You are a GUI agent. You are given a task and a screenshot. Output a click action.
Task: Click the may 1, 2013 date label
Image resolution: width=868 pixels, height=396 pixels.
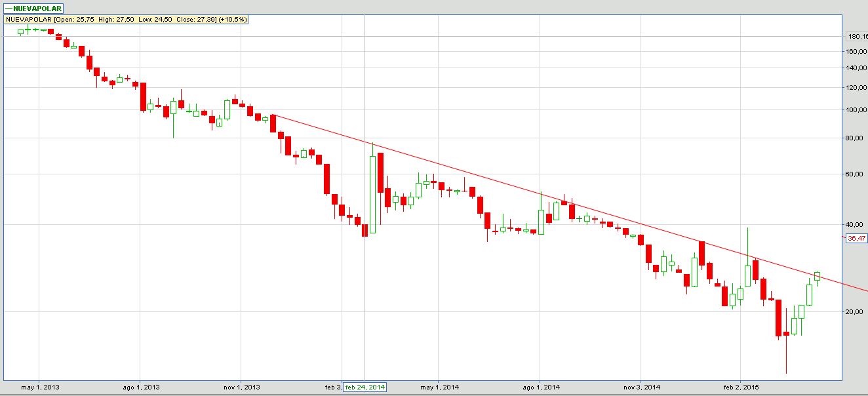point(41,387)
